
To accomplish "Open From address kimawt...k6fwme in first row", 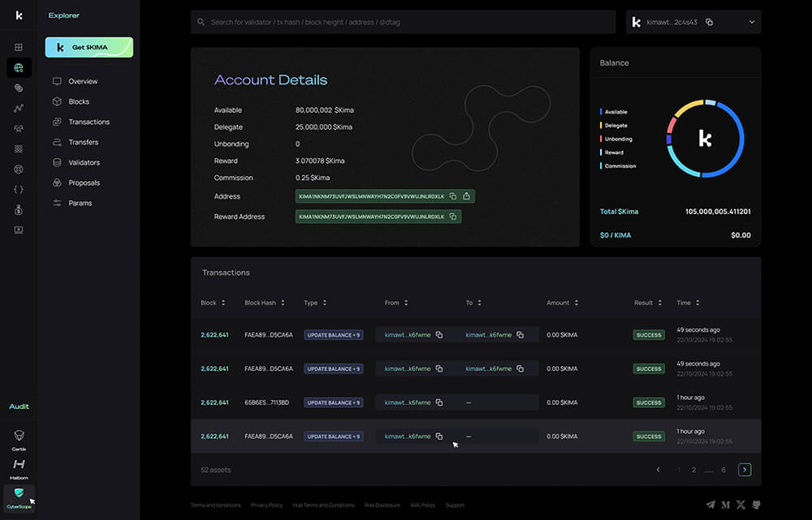I will (x=408, y=335).
